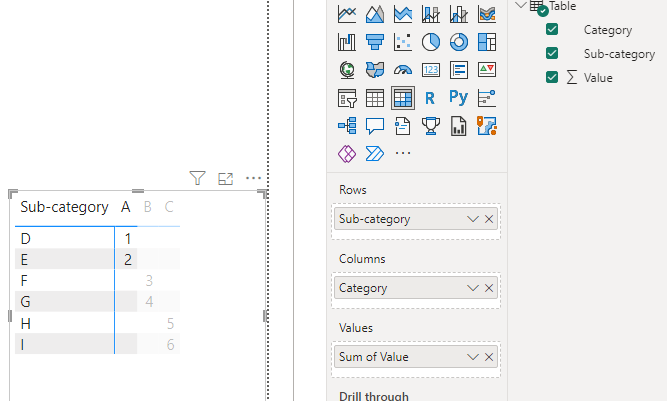Select row I in the matrix
This screenshot has height=401, width=667.
pos(22,344)
